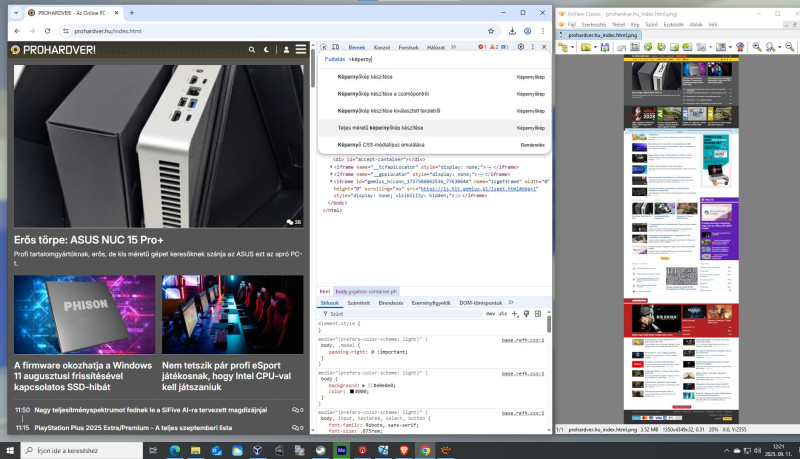Open the ls.hit.gemius.pl src link
The height and width of the screenshot is (459, 800).
[x=478, y=189]
